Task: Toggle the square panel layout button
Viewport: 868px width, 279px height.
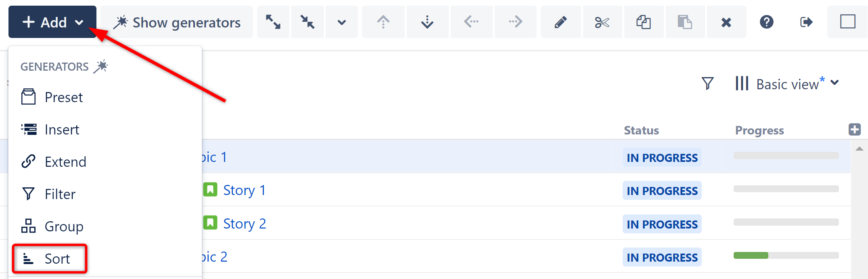Action: (847, 22)
